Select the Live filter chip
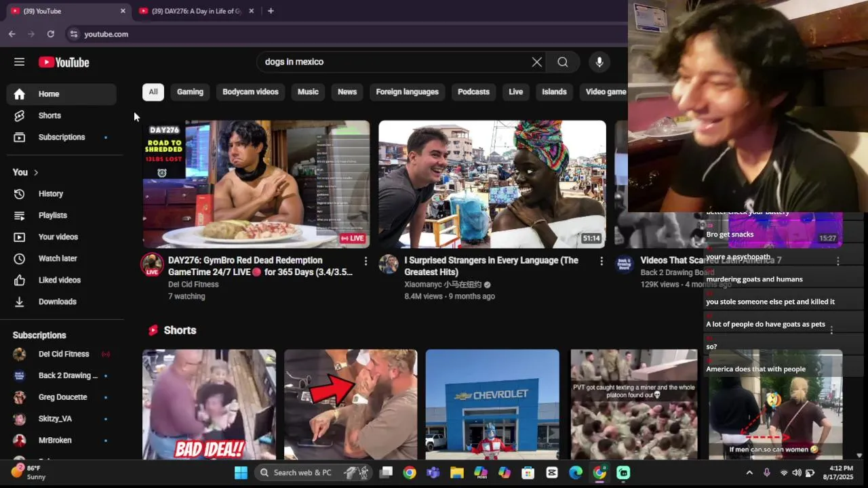 [x=516, y=92]
